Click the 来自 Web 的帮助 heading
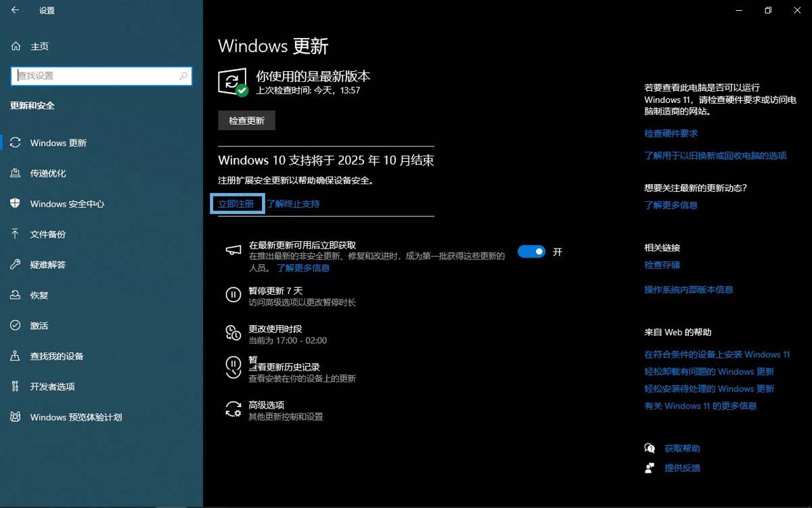 tap(678, 333)
